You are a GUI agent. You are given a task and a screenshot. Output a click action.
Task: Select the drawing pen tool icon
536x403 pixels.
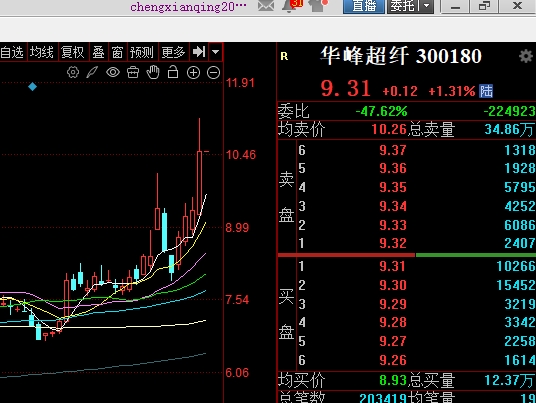[x=92, y=72]
